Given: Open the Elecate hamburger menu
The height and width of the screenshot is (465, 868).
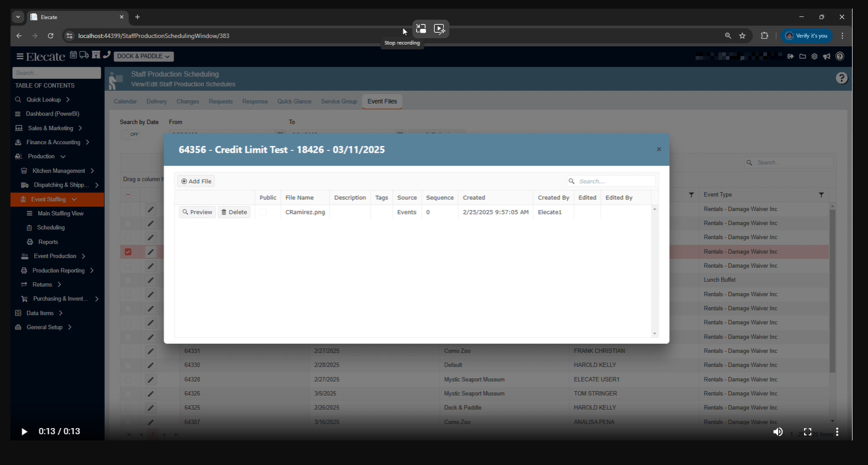Looking at the screenshot, I should (20, 56).
